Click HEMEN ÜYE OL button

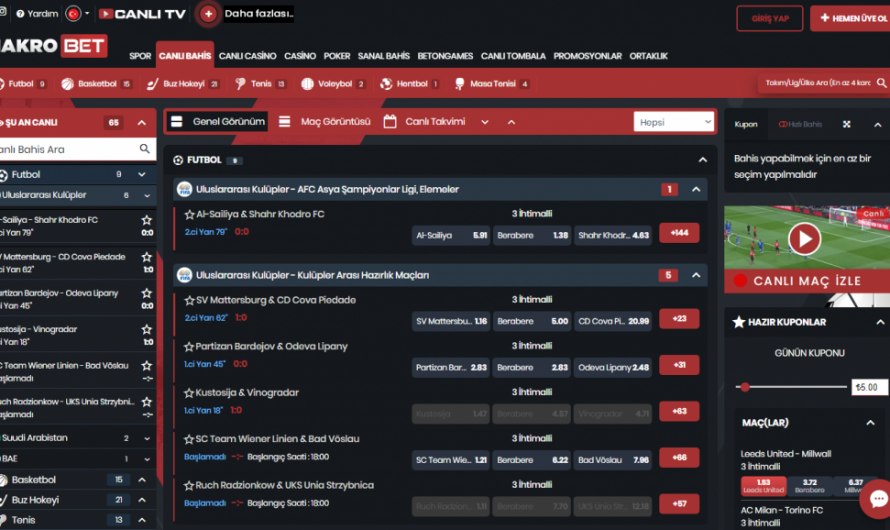click(851, 18)
